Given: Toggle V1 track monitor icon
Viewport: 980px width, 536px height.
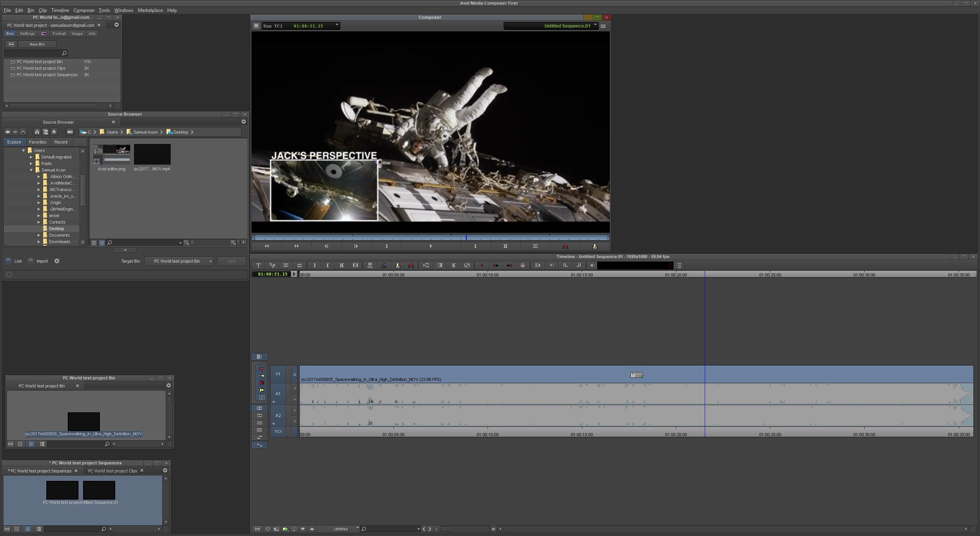Looking at the screenshot, I should pyautogui.click(x=295, y=374).
